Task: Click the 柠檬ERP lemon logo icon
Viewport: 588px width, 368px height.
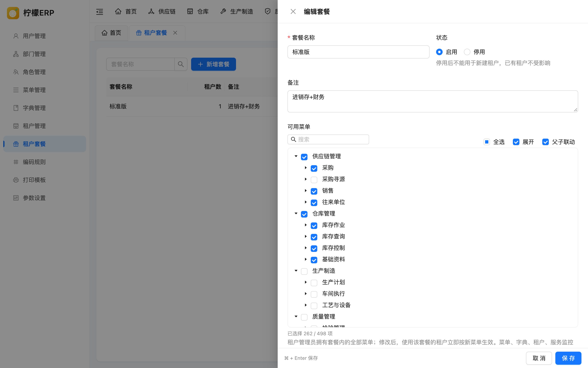Action: tap(13, 13)
